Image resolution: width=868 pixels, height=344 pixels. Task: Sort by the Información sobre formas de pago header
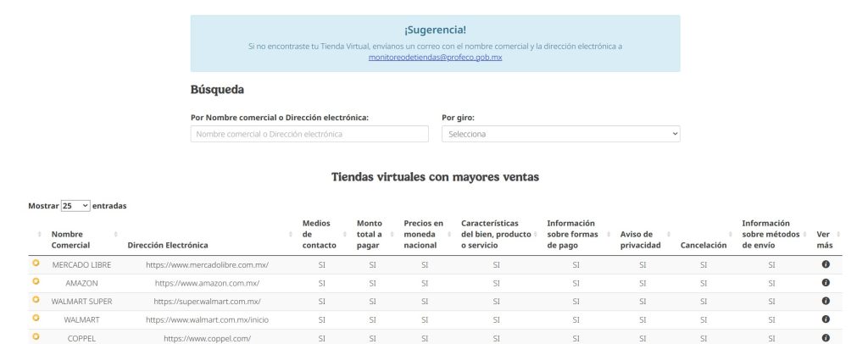pos(572,234)
